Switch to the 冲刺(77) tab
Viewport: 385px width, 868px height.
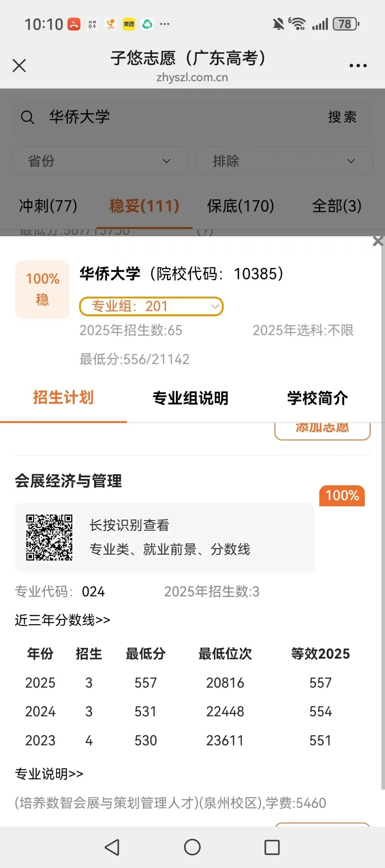click(48, 206)
